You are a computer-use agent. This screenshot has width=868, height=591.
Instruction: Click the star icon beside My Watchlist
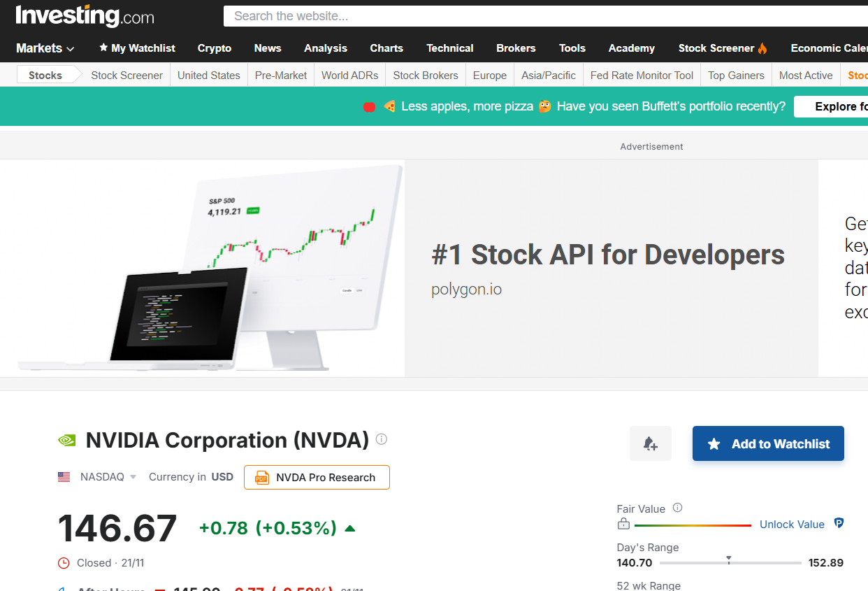click(x=103, y=48)
